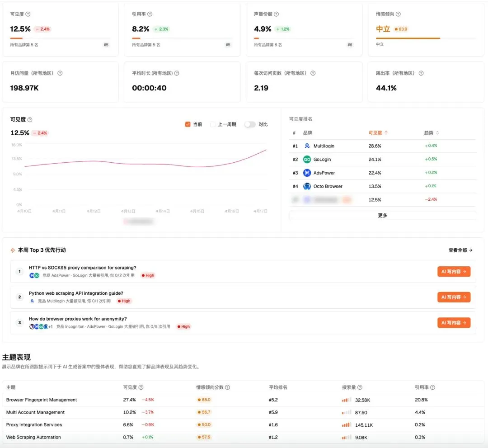Select Multi Account Management row
Viewport: 488px width, 448px height.
tap(243, 412)
